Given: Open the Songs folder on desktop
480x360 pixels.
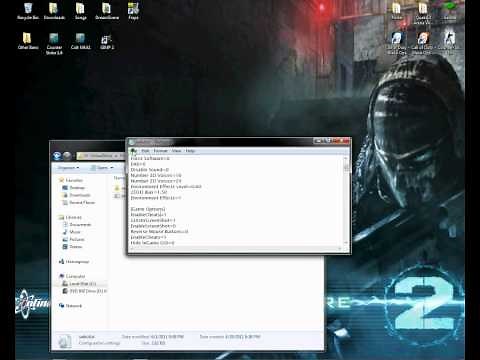Looking at the screenshot, I should click(x=80, y=11).
